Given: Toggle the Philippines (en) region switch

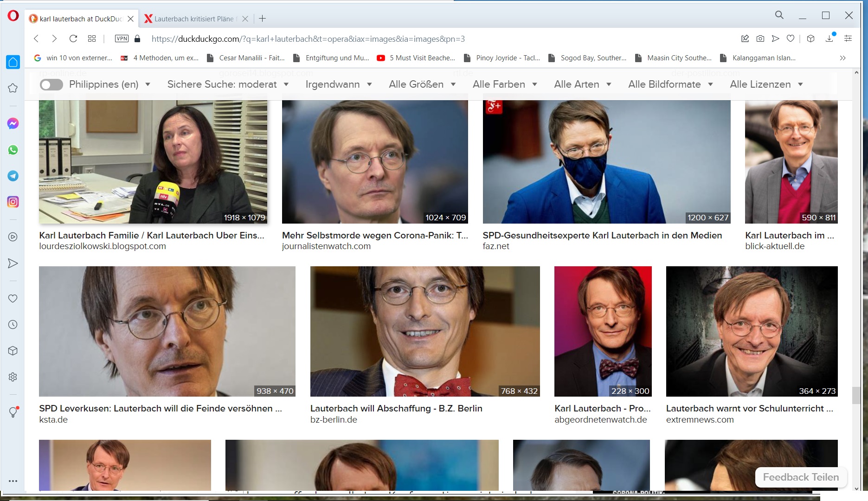Looking at the screenshot, I should tap(51, 84).
